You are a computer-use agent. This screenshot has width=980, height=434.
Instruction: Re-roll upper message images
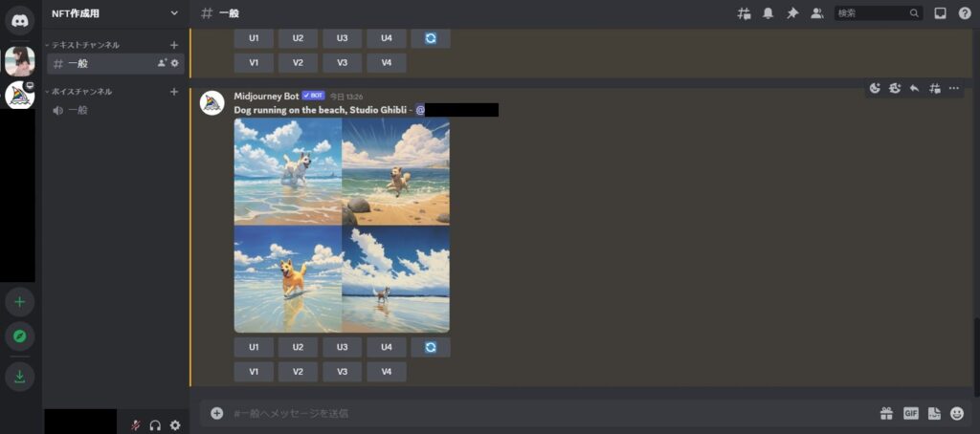[431, 38]
